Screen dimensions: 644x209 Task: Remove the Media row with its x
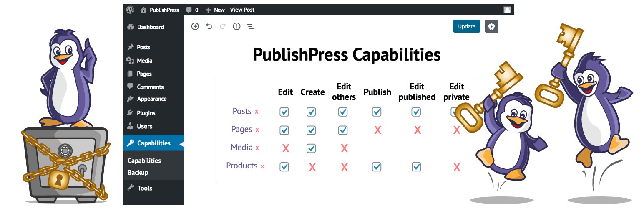click(x=257, y=148)
